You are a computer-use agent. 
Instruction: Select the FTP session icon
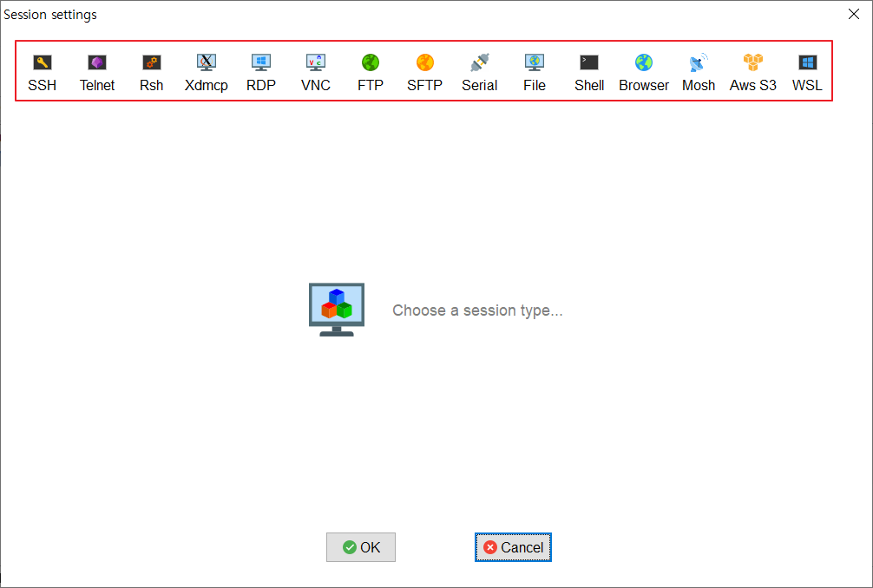[x=371, y=72]
